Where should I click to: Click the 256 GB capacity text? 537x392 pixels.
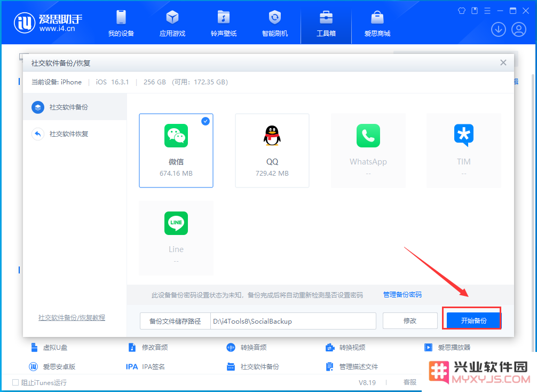[x=154, y=82]
